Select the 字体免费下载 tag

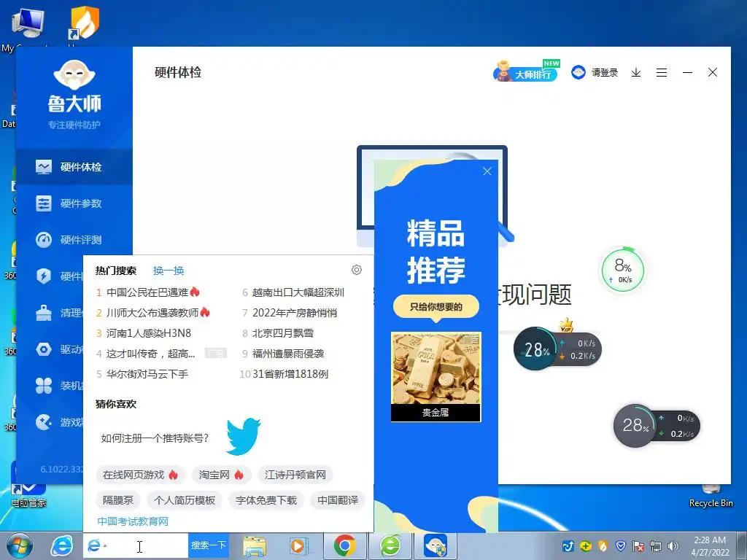coord(266,500)
